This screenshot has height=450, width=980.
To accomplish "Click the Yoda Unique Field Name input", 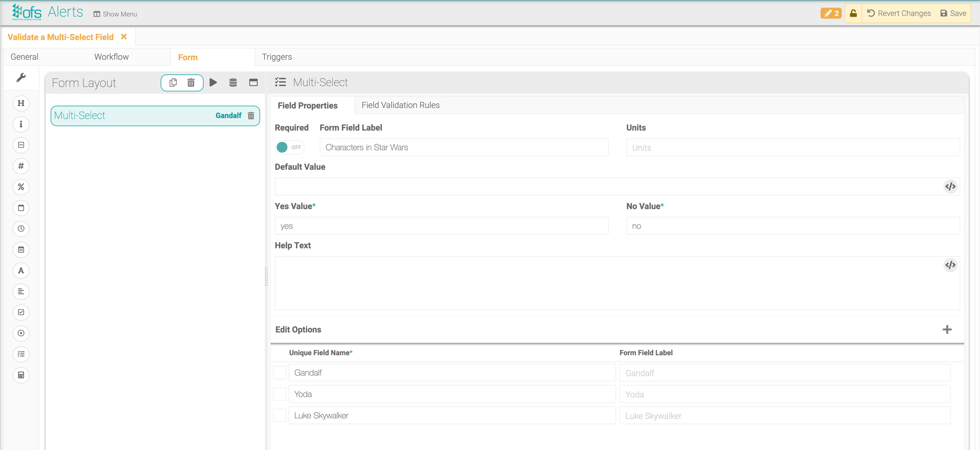I will [x=452, y=394].
